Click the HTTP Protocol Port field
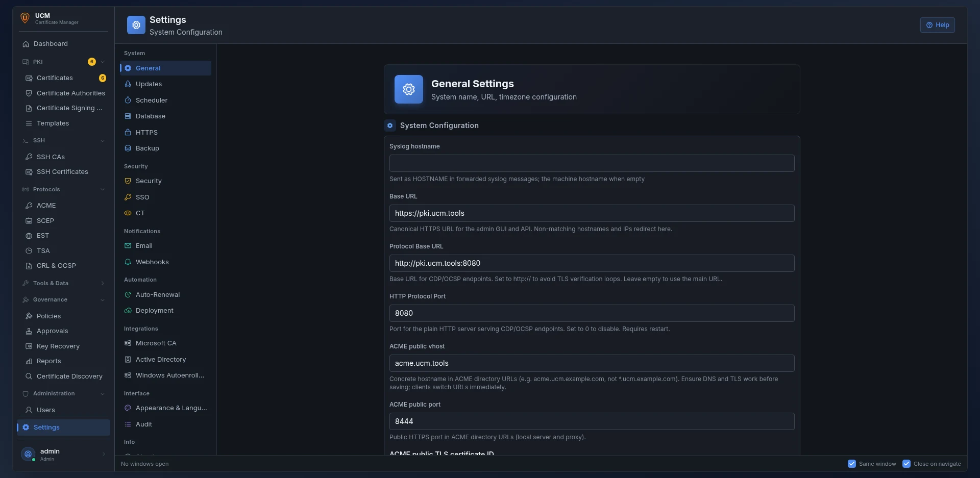The image size is (980, 478). (x=592, y=313)
